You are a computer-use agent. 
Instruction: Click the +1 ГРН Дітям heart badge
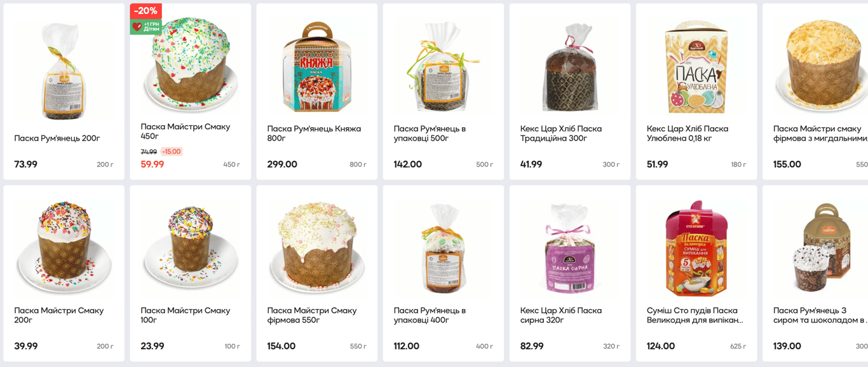pos(146,27)
